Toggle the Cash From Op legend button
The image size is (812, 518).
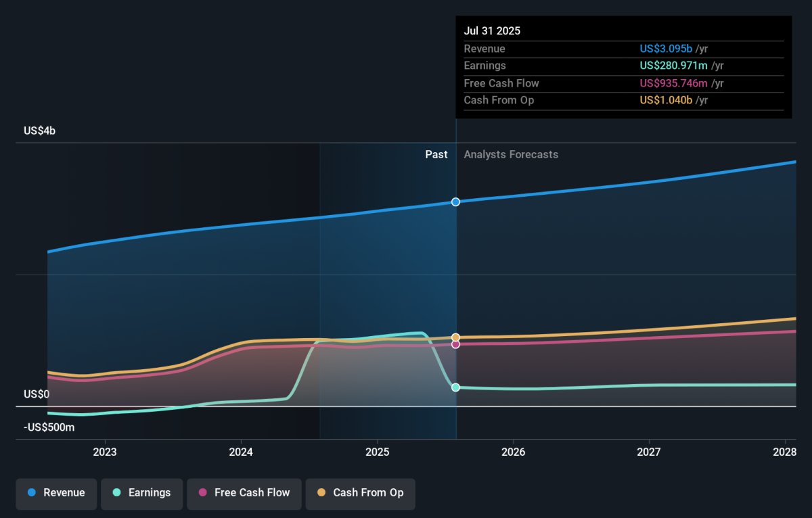tap(360, 493)
